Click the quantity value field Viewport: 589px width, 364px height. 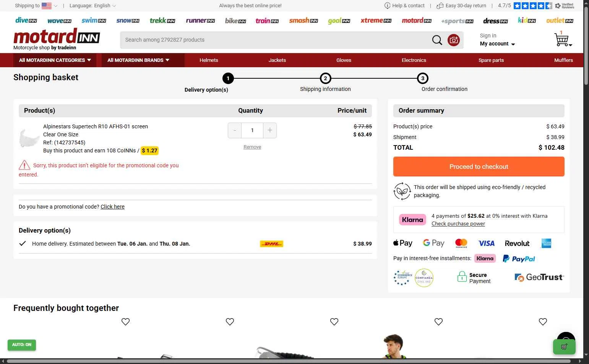pyautogui.click(x=252, y=130)
